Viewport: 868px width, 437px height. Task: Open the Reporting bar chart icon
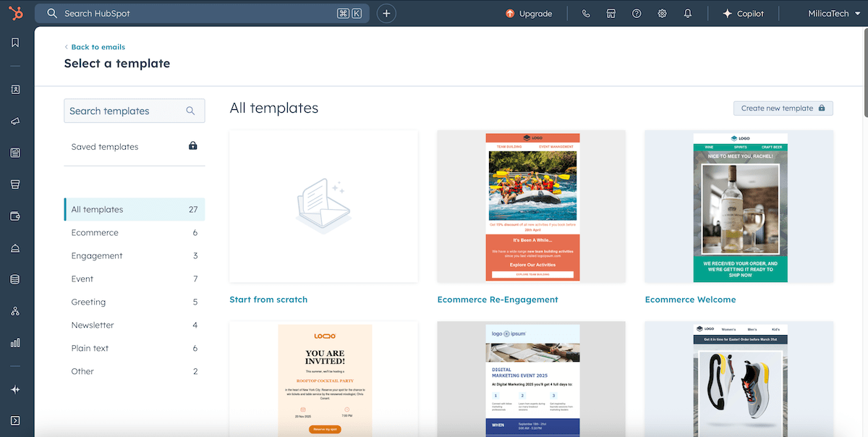click(x=15, y=343)
